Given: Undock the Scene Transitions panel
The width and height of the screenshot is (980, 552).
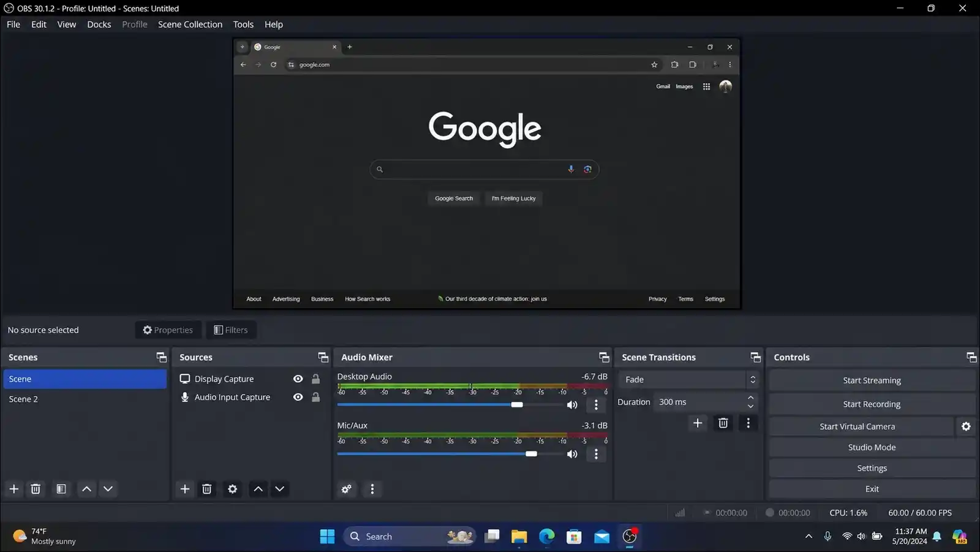Looking at the screenshot, I should pos(756,357).
